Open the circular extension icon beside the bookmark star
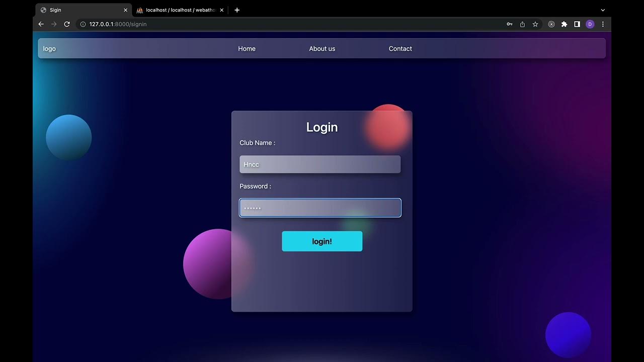The width and height of the screenshot is (644, 362). (x=551, y=24)
